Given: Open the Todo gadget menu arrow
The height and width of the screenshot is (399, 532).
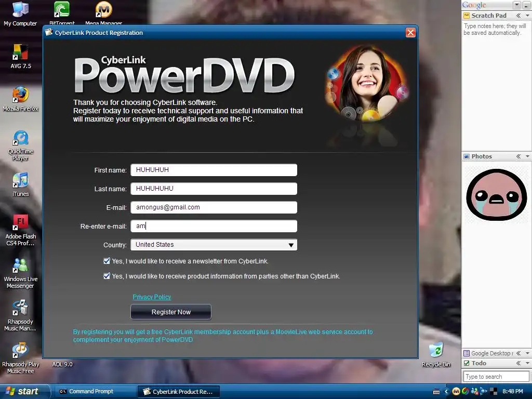Looking at the screenshot, I should tap(528, 363).
